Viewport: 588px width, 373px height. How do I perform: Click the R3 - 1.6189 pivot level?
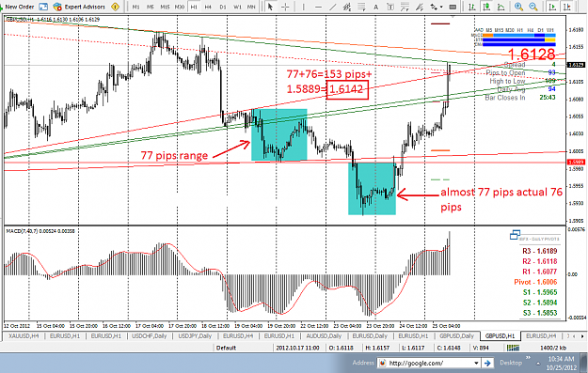pos(540,251)
